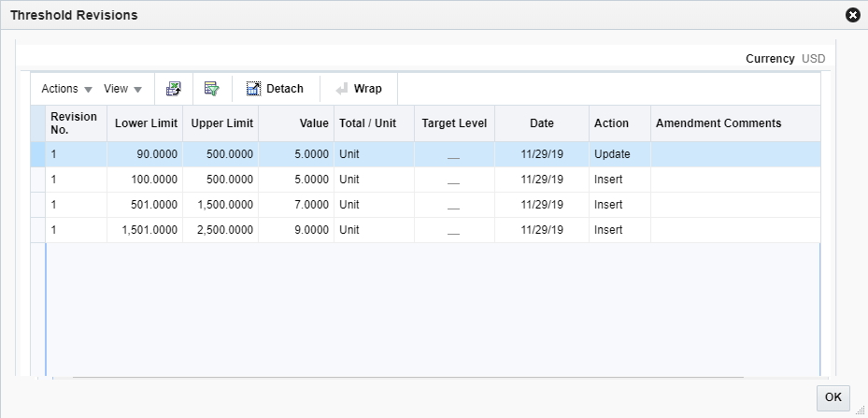Viewport: 868px width, 418px height.
Task: Click the horizontal scrollbar of the table
Action: pyautogui.click(x=408, y=378)
